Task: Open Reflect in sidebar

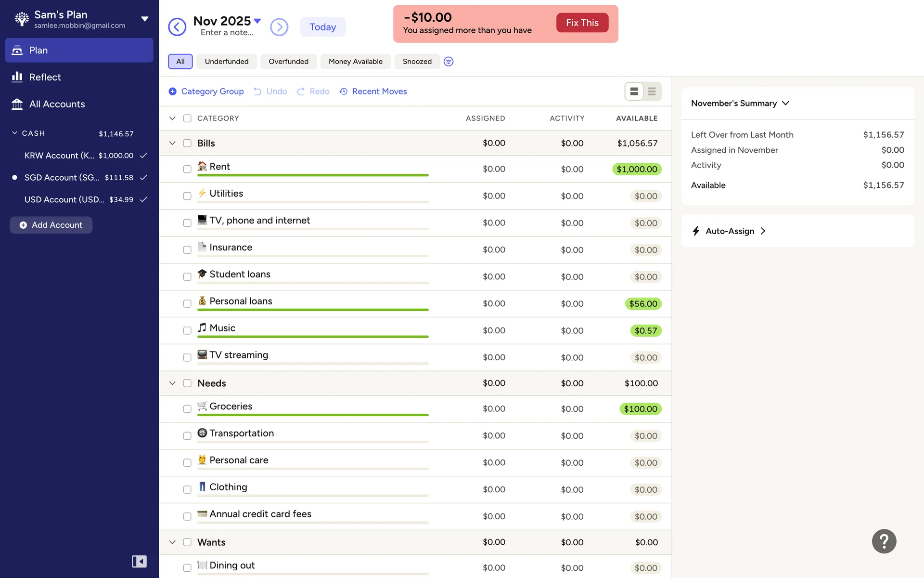Action: (45, 77)
